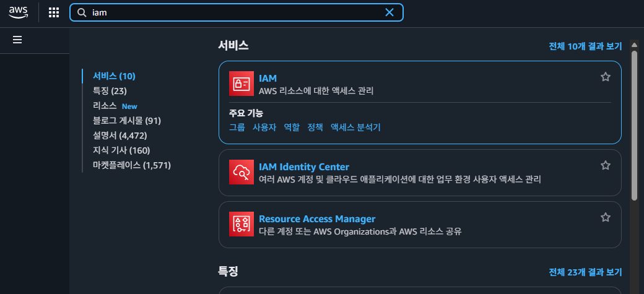The height and width of the screenshot is (294, 644).
Task: Click the 특징 section heading
Action: pyautogui.click(x=228, y=271)
